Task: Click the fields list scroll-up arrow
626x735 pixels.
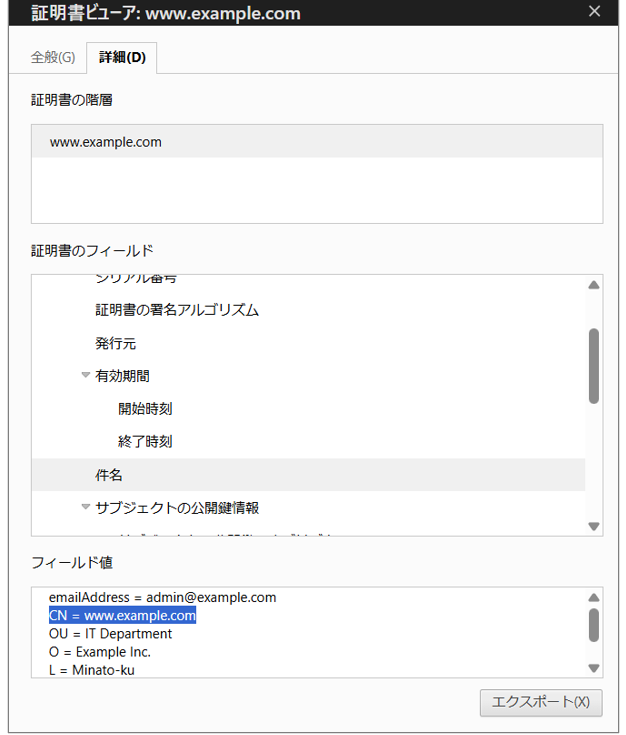Action: coord(594,285)
